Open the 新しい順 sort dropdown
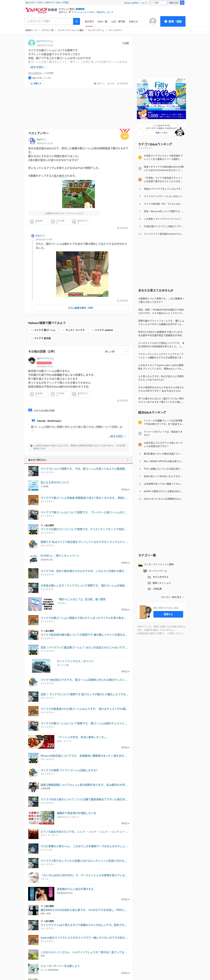 point(115,351)
